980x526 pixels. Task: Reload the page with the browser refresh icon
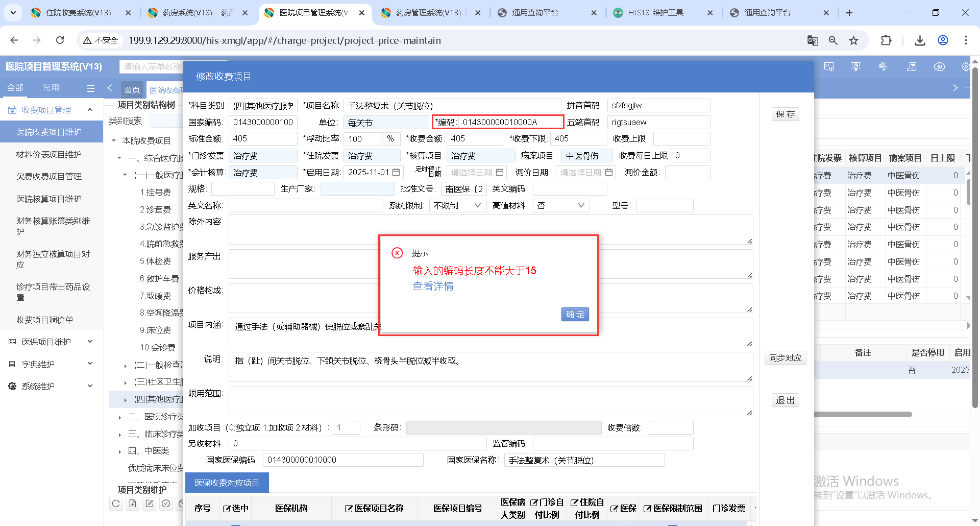60,40
